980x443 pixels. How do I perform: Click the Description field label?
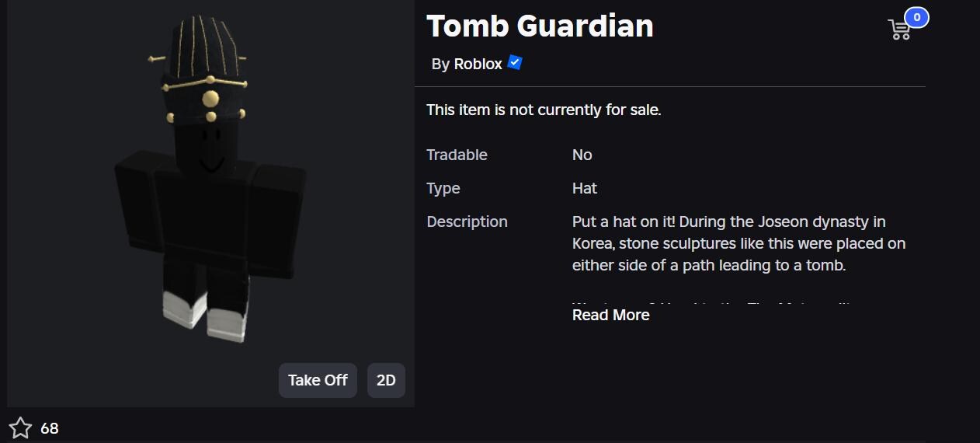(x=467, y=221)
